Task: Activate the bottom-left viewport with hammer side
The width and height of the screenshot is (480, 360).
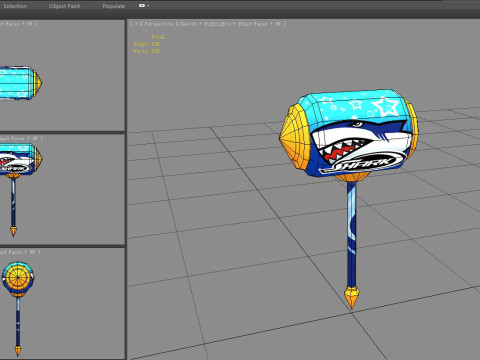Action: 62,303
